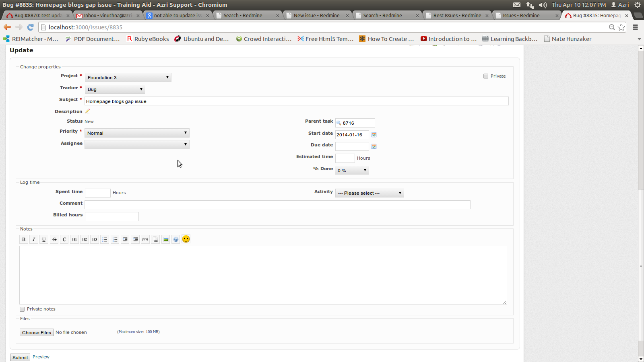This screenshot has width=644, height=362.
Task: Open the Start date calendar picker
Action: tap(374, 135)
